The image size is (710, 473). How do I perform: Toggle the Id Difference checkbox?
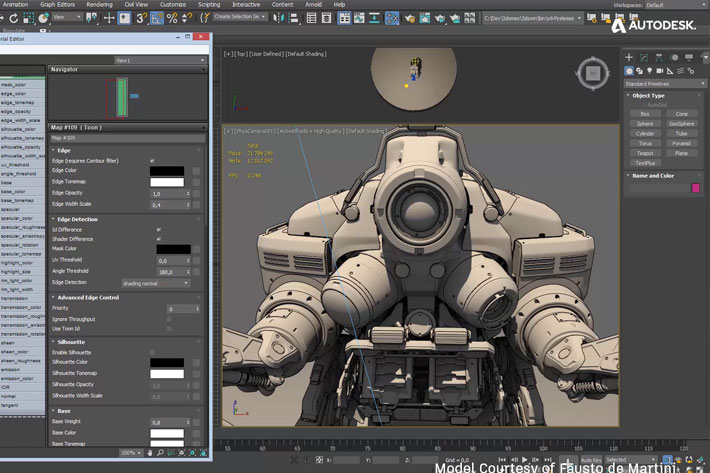coord(158,229)
